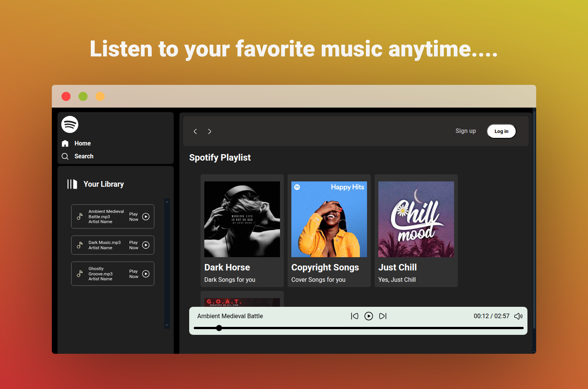Skip to next track
The width and height of the screenshot is (588, 389).
click(383, 316)
